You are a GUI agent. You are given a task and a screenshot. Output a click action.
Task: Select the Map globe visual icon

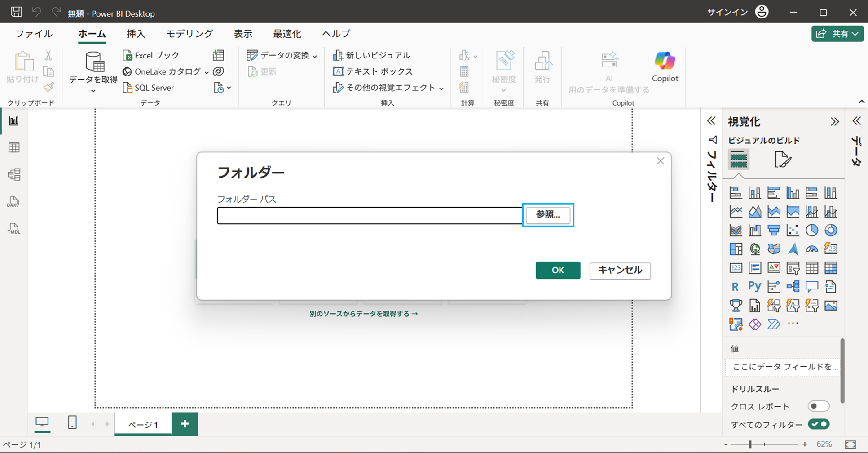point(754,249)
